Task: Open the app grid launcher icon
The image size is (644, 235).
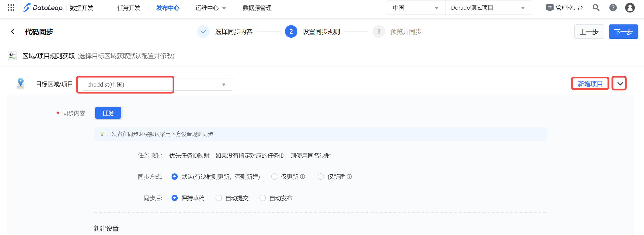Action: pyautogui.click(x=11, y=8)
